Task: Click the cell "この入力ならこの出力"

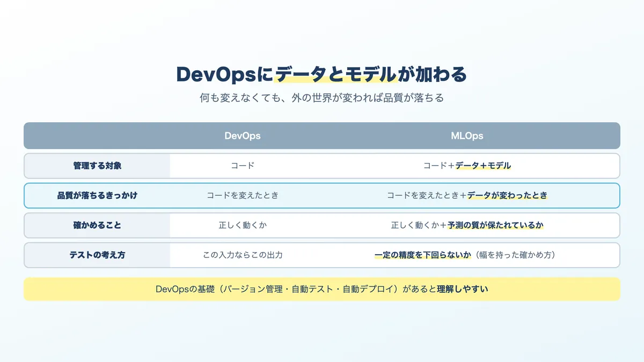Action: (243, 255)
